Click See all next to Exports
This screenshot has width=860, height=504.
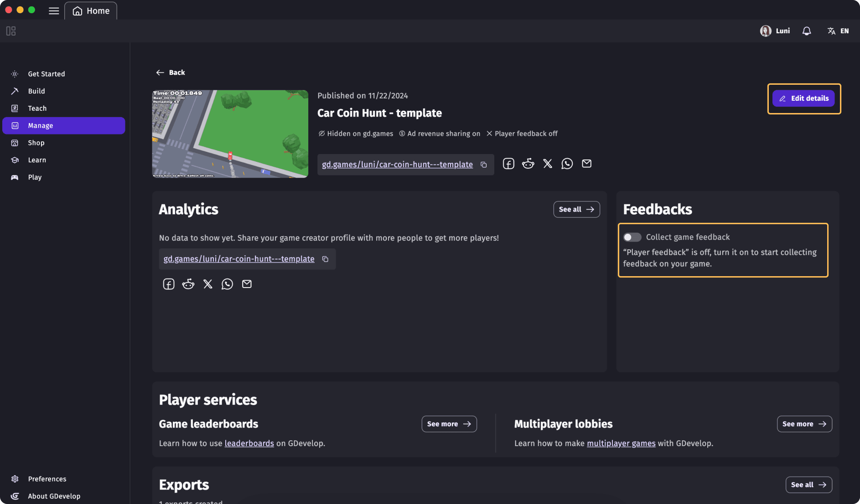[808, 484]
